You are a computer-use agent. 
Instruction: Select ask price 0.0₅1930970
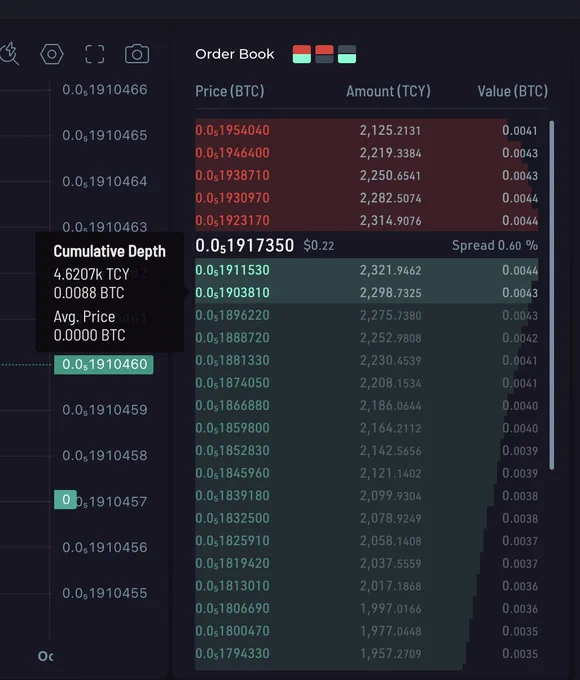[x=233, y=198]
